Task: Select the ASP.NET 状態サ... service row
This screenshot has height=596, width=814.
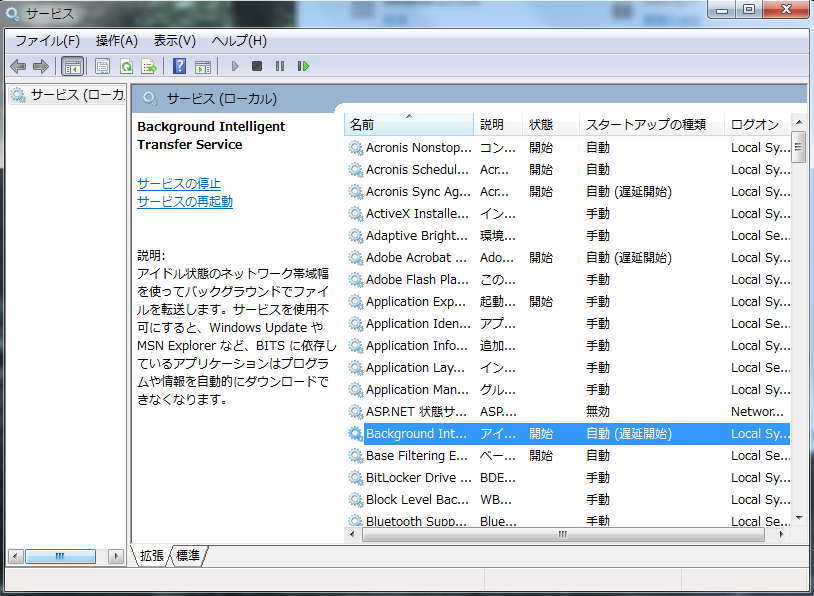Action: point(568,412)
